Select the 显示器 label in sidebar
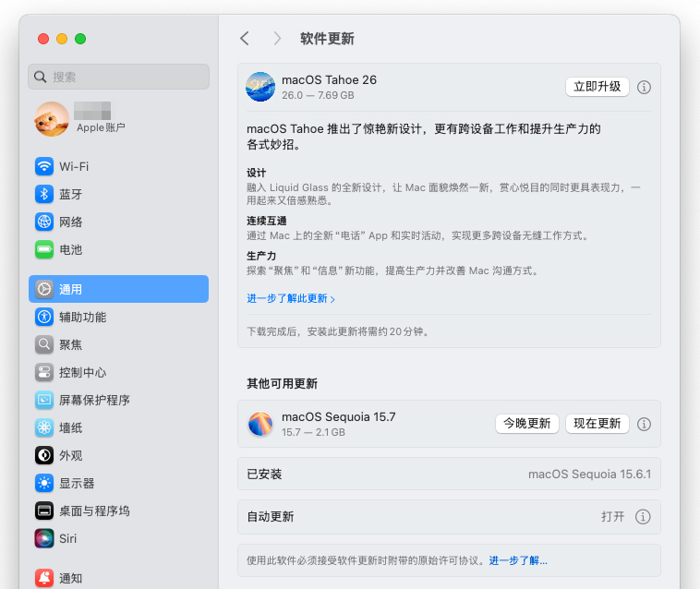Screen dimensions: 700x589 click(x=77, y=483)
